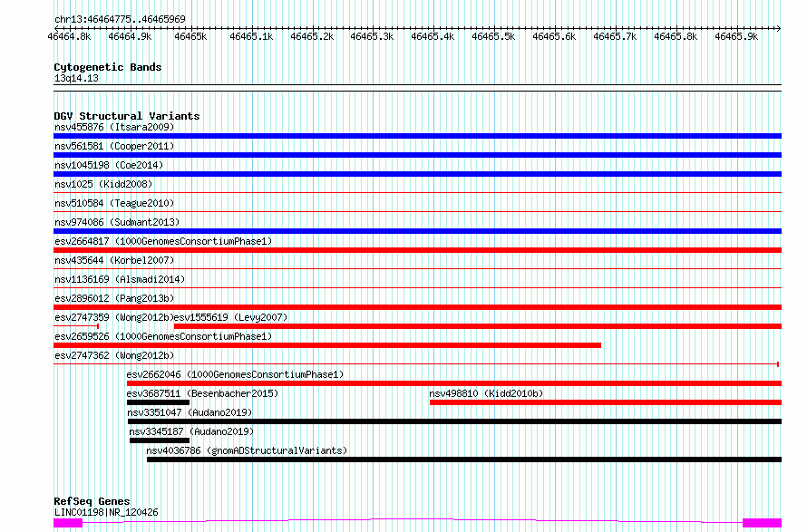Click the black bar under nsv3345187
Image resolution: width=807 pixels, height=532 pixels.
point(160,440)
